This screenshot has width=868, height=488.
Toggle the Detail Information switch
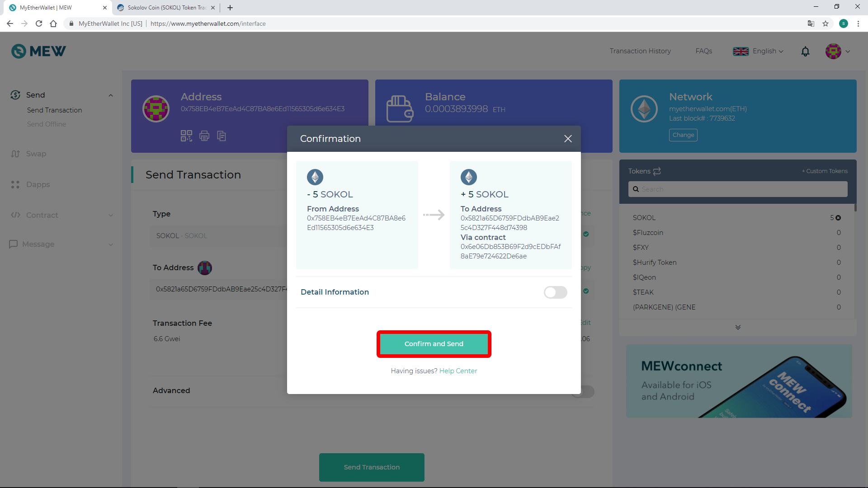556,292
